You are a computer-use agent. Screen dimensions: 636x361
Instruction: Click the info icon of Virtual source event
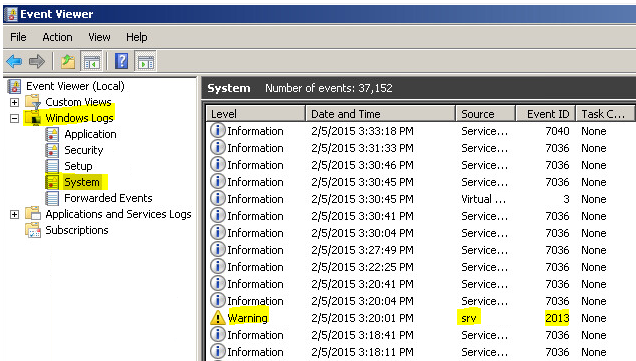pos(218,199)
